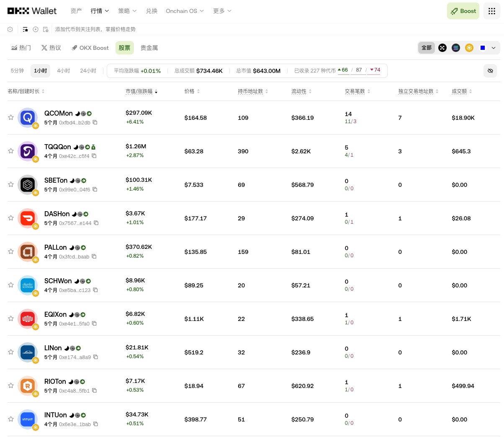
Task: Filter by BNB Chain icon
Action: pos(469,48)
